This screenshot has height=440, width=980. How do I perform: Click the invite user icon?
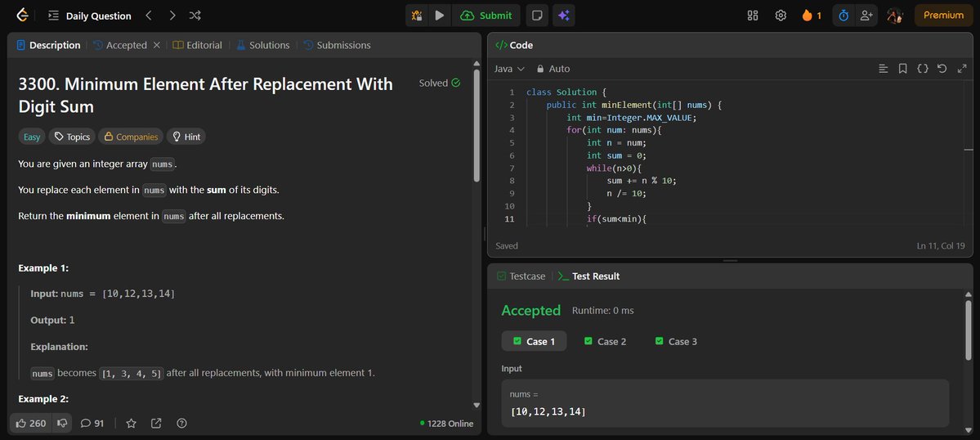(x=866, y=16)
